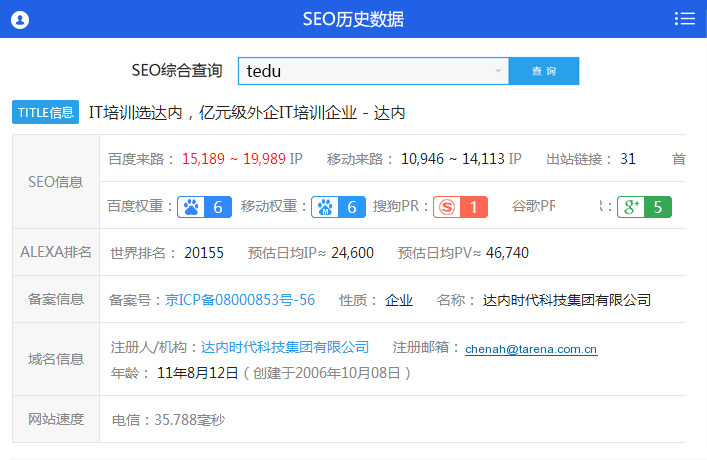Open the list menu icon at top right
This screenshot has width=707, height=460.
[684, 19]
